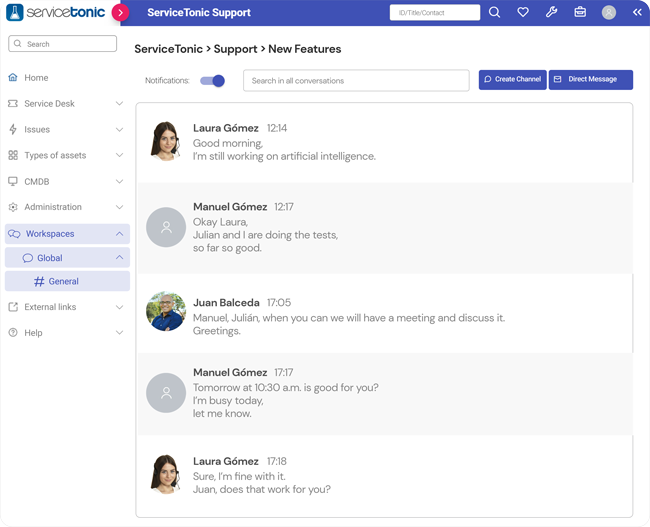The width and height of the screenshot is (650, 527).
Task: Click the Help question mark icon
Action: [x=13, y=333]
